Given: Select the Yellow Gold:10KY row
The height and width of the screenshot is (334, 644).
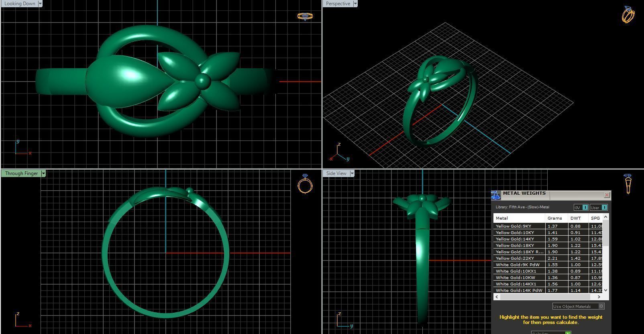Looking at the screenshot, I should pos(548,232).
